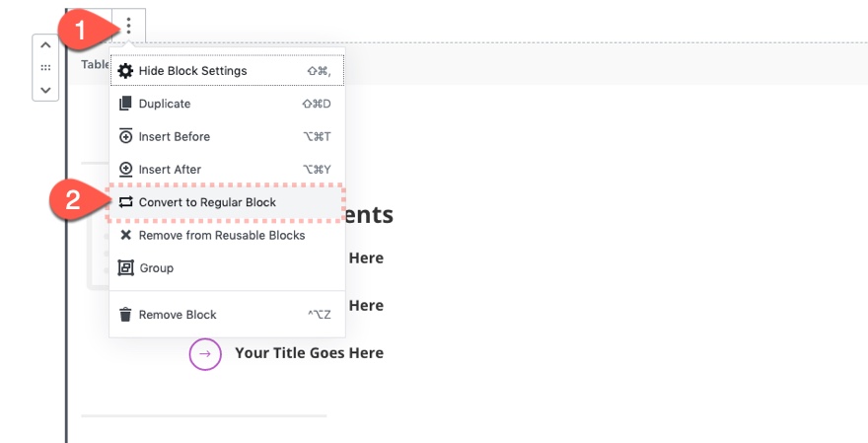Select Convert to Regular Block

[x=227, y=202]
